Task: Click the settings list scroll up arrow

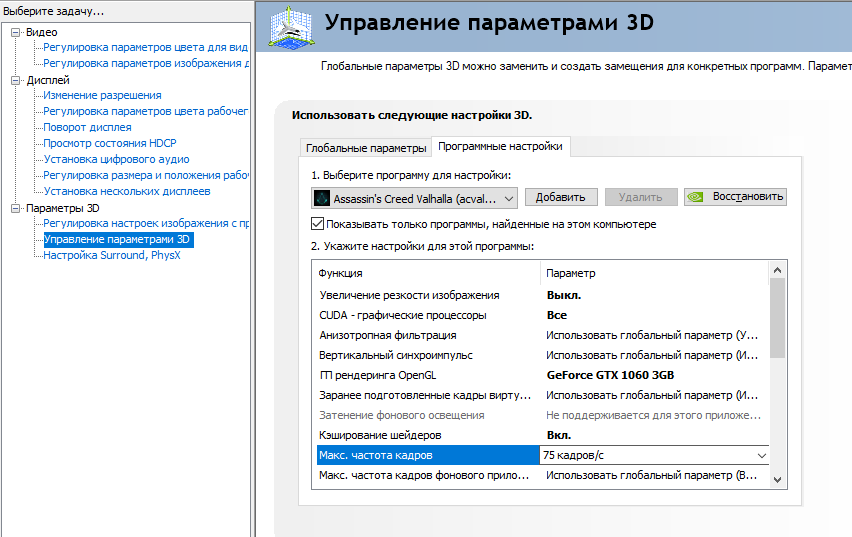Action: pyautogui.click(x=777, y=270)
